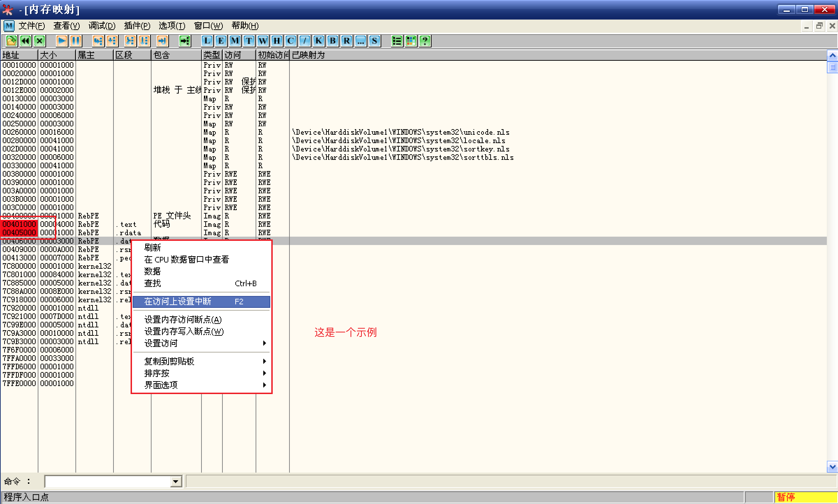Screen dimensions: 838x504
Task: Click the Open file toolbar icon
Action: coord(11,41)
